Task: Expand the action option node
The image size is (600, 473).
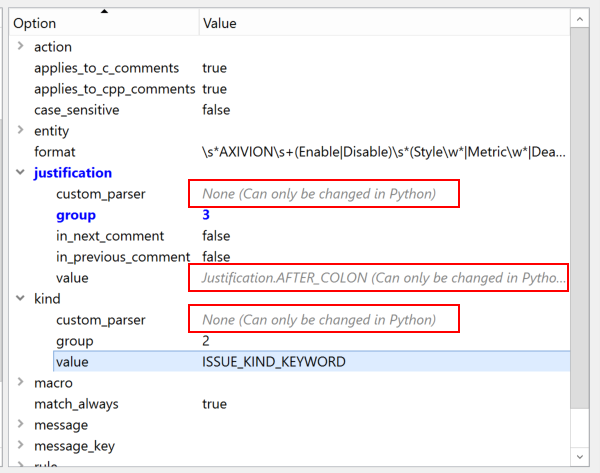Action: 21,46
